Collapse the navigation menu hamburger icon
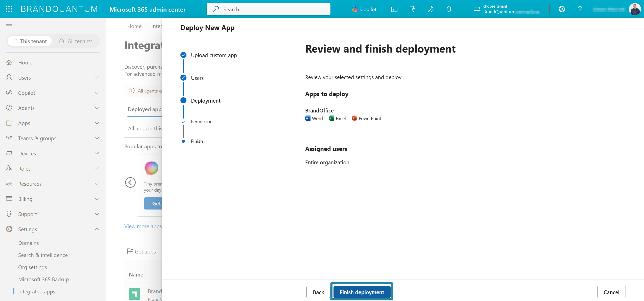Screen dimensions: 644x301 pos(9,26)
